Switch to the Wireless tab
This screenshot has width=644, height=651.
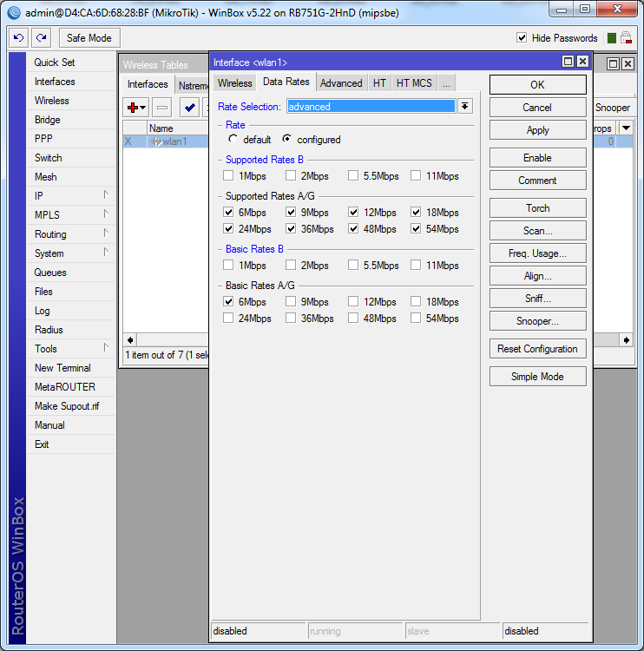tap(235, 83)
